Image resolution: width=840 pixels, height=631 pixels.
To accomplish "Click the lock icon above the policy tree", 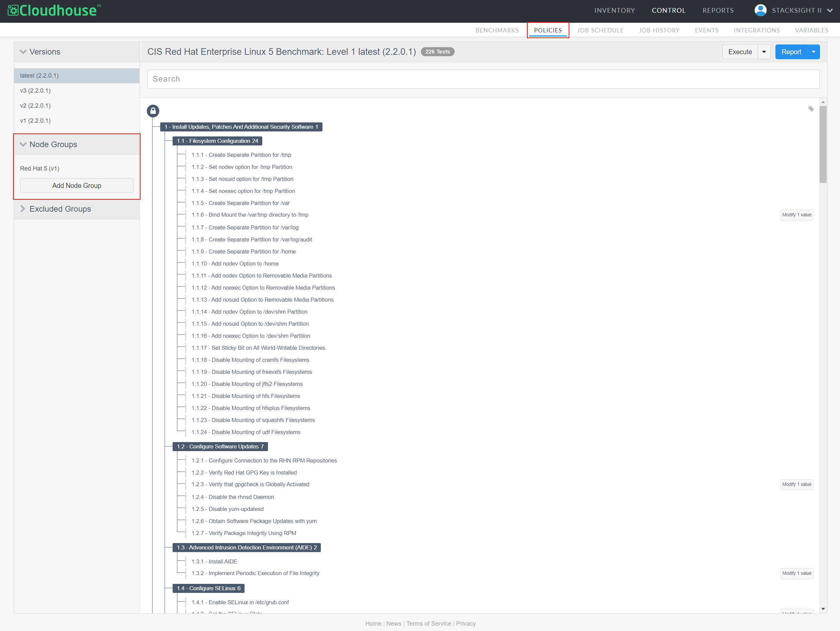I will coord(153,111).
